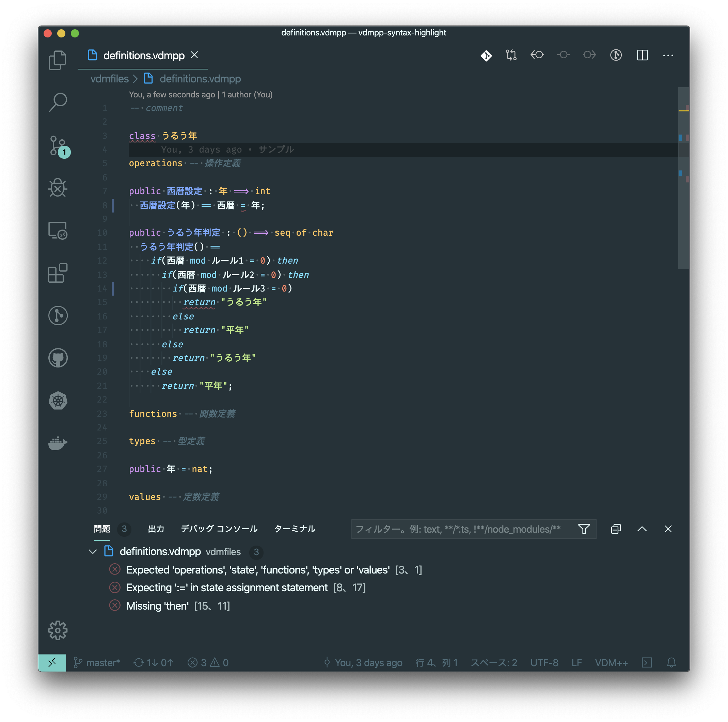The width and height of the screenshot is (728, 722).
Task: Toggle collapse all problems icon
Action: coord(615,529)
